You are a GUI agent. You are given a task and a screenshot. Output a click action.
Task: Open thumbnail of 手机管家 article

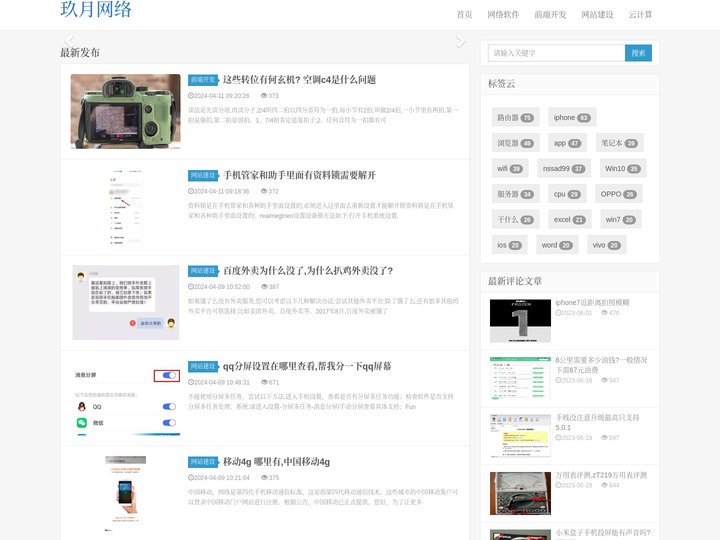(125, 207)
